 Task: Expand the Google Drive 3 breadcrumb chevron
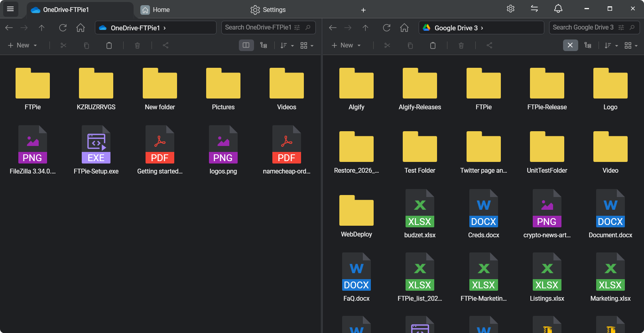(482, 28)
